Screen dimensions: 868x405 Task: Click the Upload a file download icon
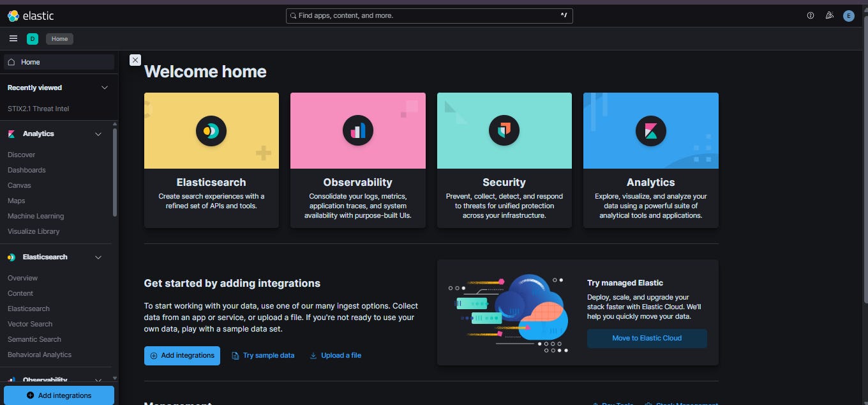[x=313, y=356]
